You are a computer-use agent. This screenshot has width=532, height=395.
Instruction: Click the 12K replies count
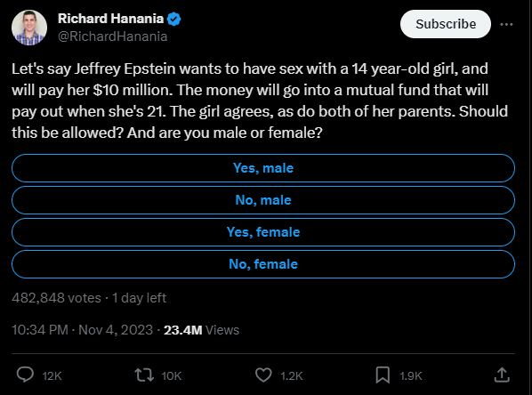pyautogui.click(x=52, y=376)
